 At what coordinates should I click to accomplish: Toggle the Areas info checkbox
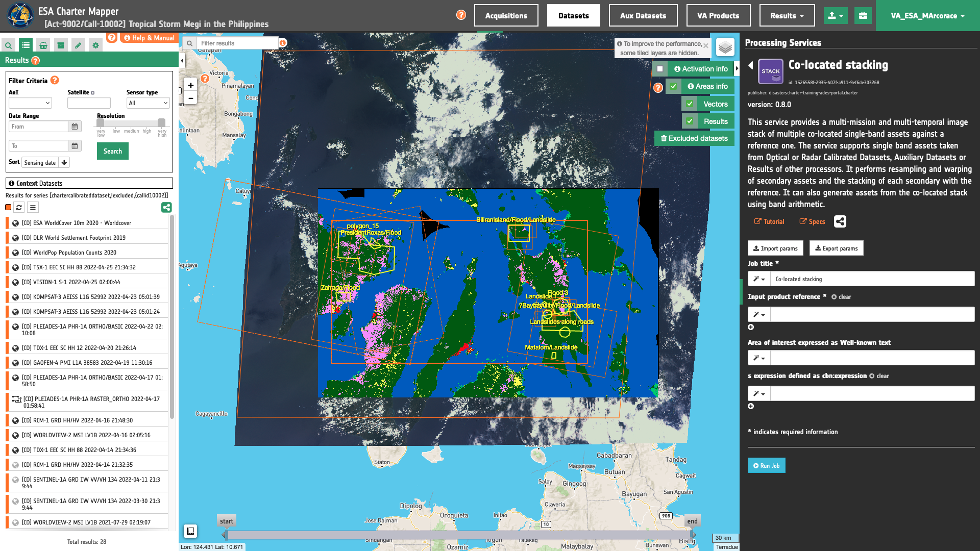(674, 86)
